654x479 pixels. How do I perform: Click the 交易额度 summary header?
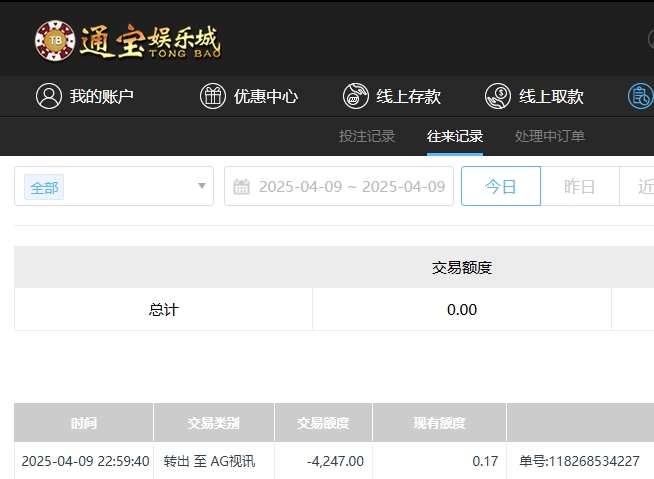462,267
